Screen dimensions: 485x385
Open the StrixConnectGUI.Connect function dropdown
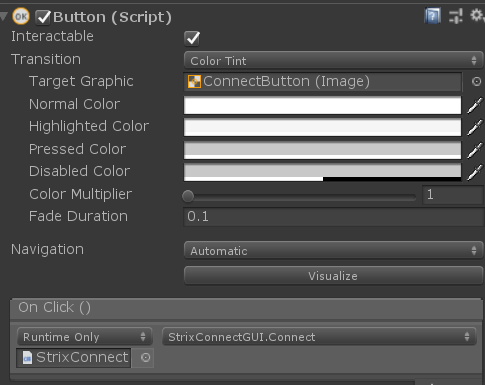(x=319, y=337)
